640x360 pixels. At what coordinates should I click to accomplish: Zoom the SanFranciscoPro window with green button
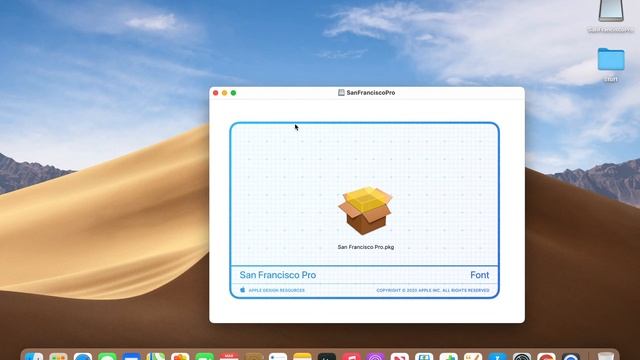tap(233, 93)
